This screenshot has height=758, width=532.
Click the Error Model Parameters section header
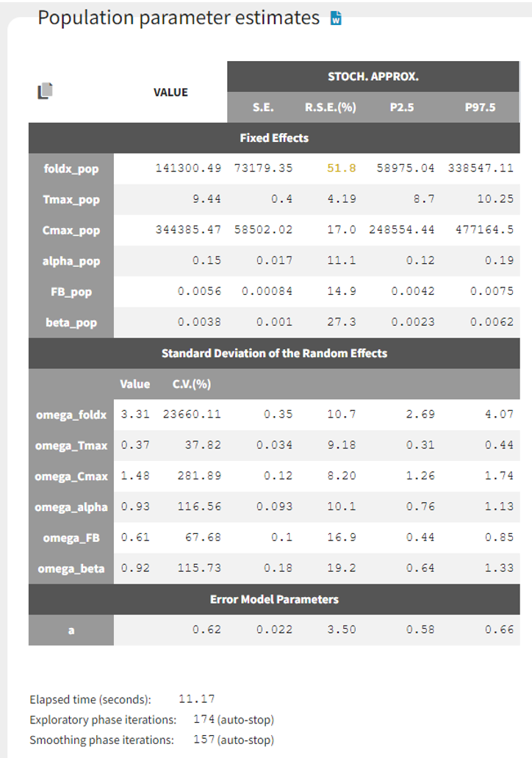coord(274,599)
